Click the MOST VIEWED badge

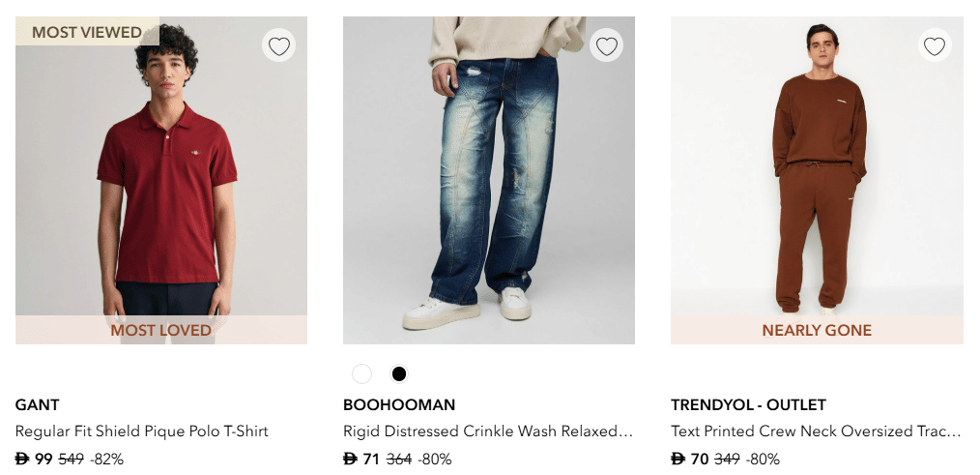coord(87,32)
